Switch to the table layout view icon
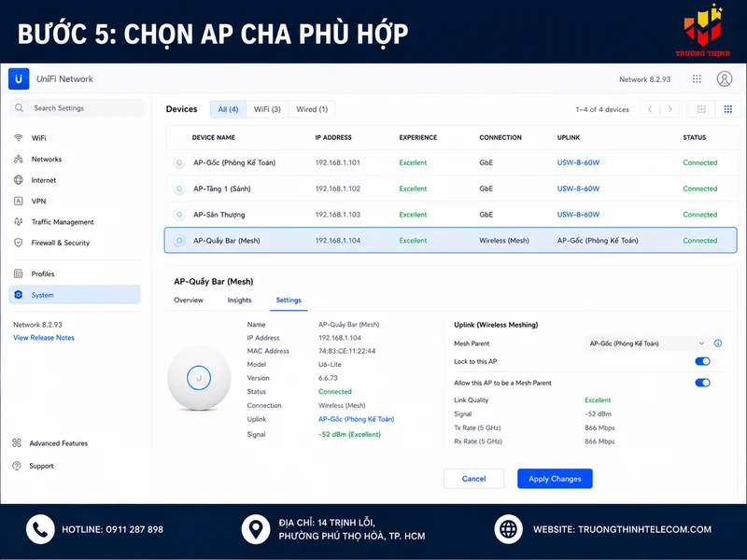 (701, 109)
